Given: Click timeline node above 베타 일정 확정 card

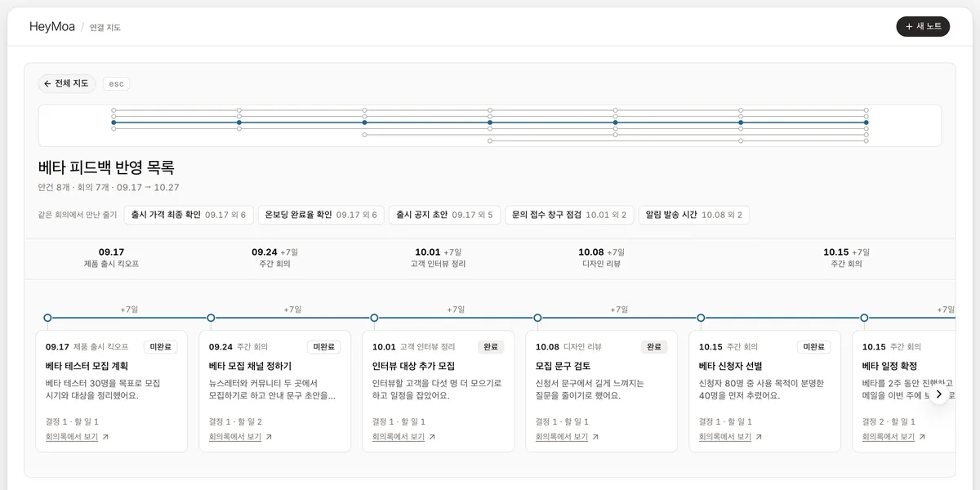Looking at the screenshot, I should coord(864,318).
